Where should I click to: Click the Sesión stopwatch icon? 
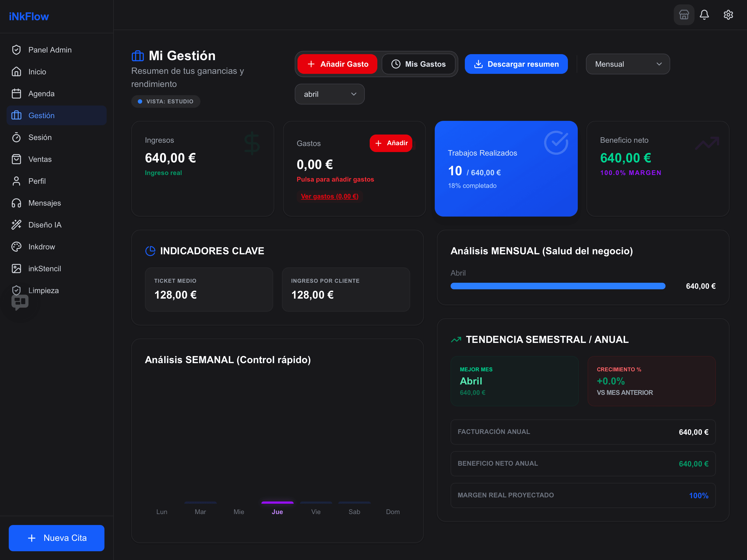pos(16,138)
